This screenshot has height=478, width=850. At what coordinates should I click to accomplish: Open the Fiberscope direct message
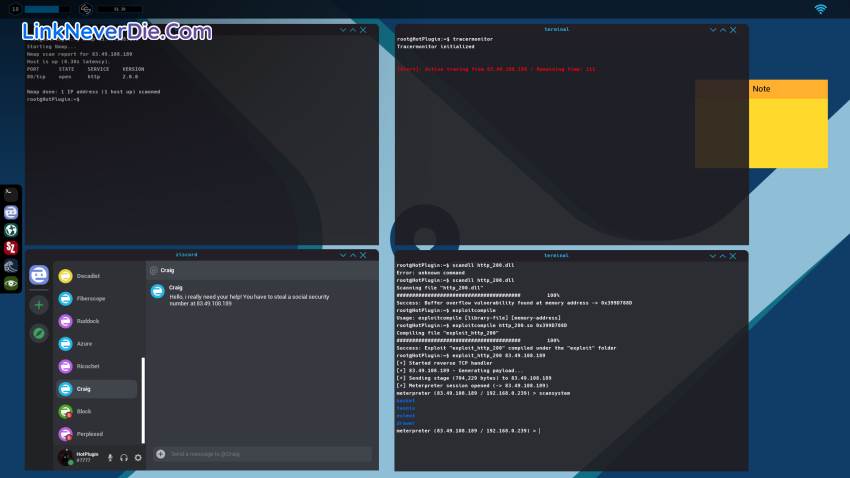tap(90, 298)
